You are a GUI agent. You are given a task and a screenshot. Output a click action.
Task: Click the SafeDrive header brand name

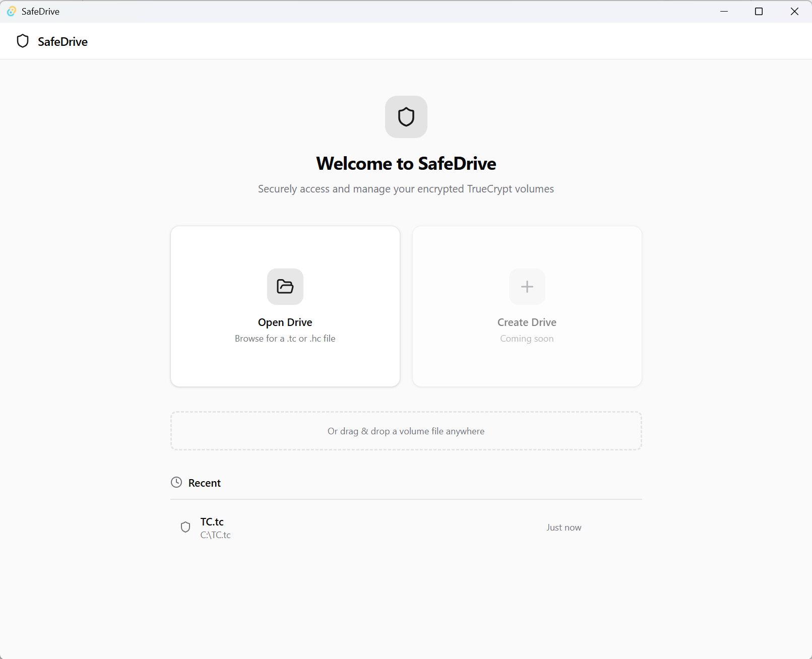[x=63, y=42]
